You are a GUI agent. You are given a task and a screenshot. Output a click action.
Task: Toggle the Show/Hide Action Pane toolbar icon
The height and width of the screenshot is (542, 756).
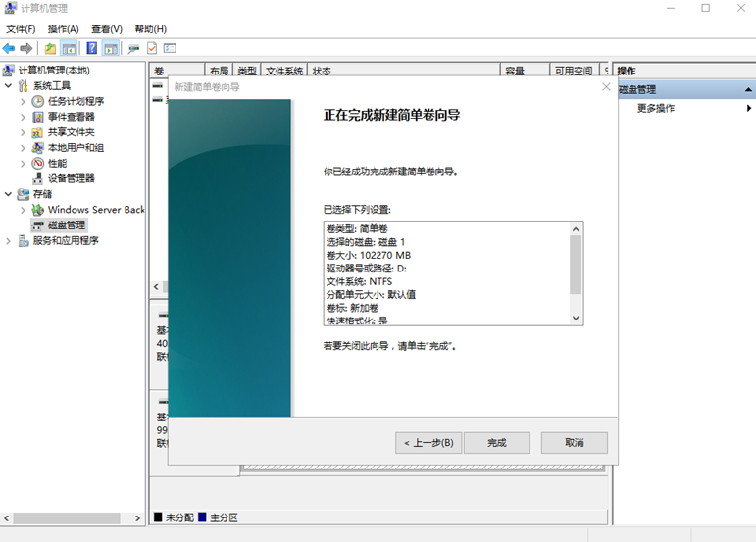(x=111, y=48)
